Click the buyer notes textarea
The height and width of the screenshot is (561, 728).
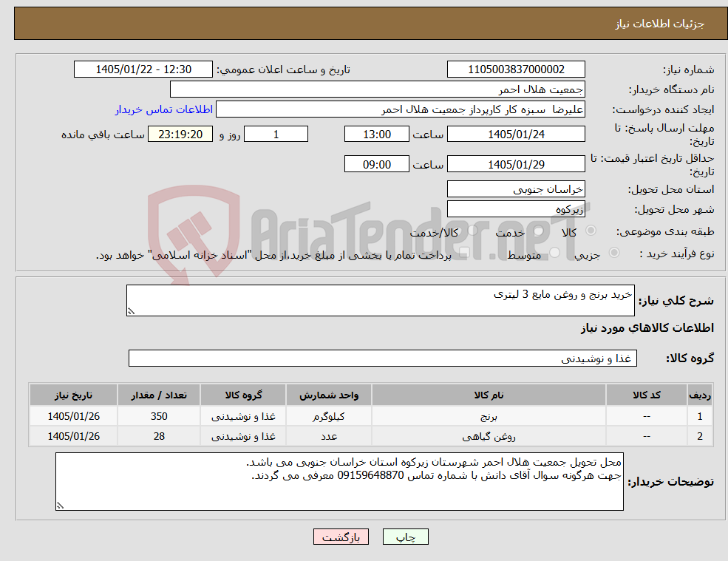[x=339, y=482]
